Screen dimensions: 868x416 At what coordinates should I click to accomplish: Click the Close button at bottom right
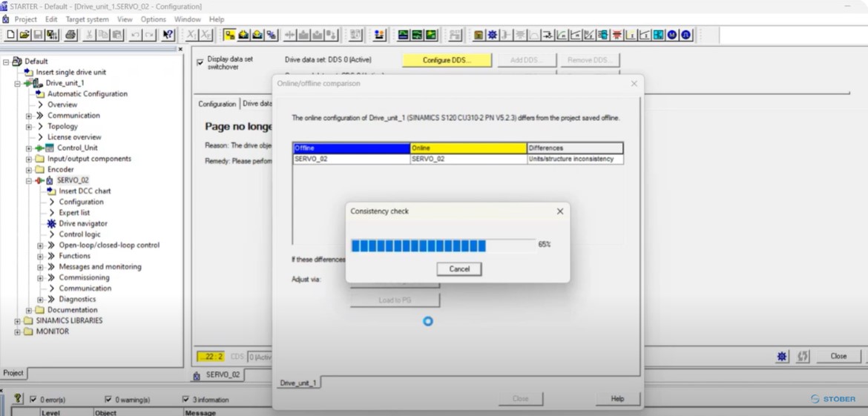[x=838, y=356]
